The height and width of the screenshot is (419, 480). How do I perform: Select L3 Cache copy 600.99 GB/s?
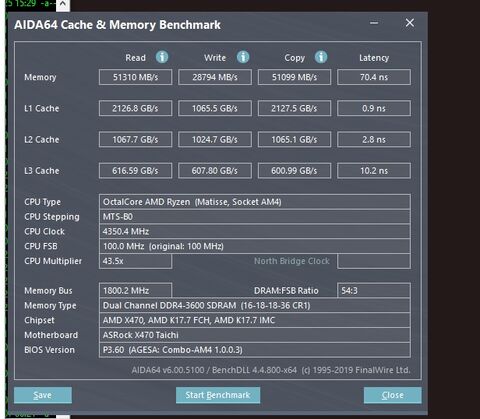point(294,171)
